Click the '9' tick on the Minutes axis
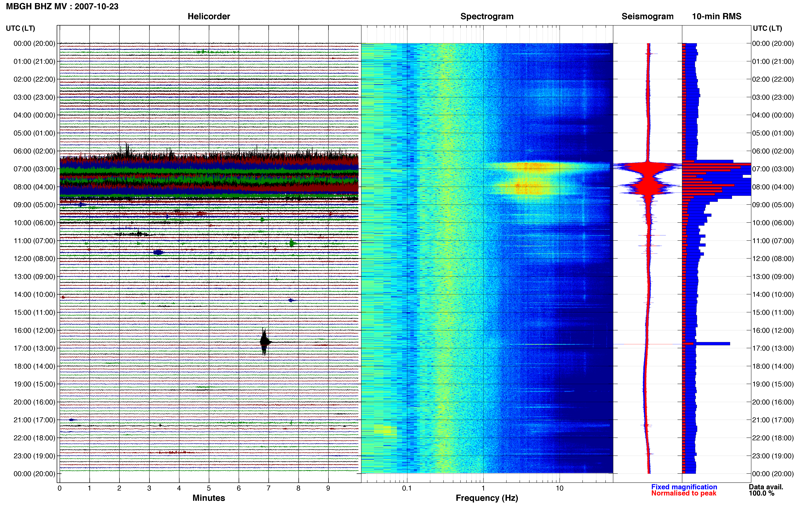This screenshot has width=812, height=508. pyautogui.click(x=328, y=488)
